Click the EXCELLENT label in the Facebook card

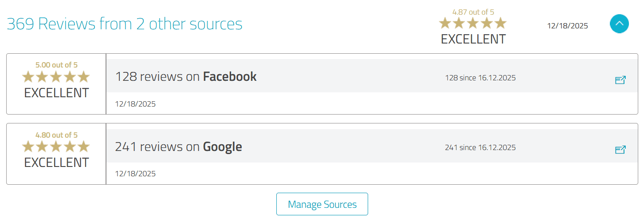click(56, 93)
